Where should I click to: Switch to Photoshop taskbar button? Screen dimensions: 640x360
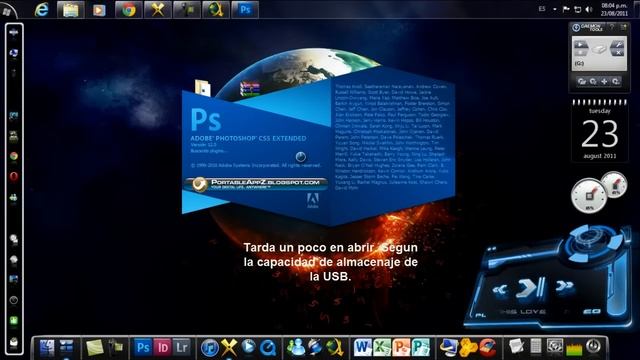245,9
